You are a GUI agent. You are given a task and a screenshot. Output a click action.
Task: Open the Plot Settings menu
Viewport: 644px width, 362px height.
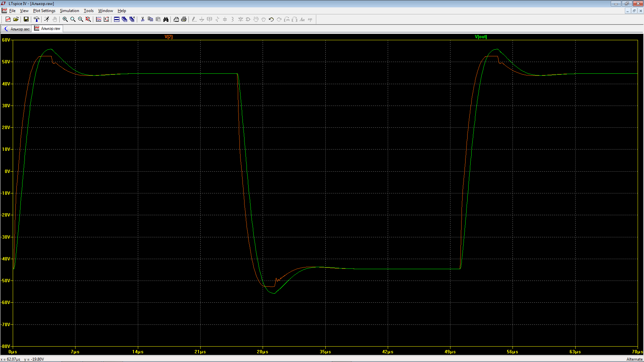[44, 11]
